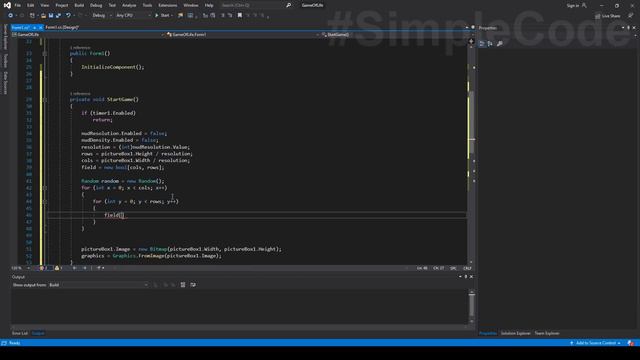
Task: Switch to the Error List tab
Action: pyautogui.click(x=20, y=333)
